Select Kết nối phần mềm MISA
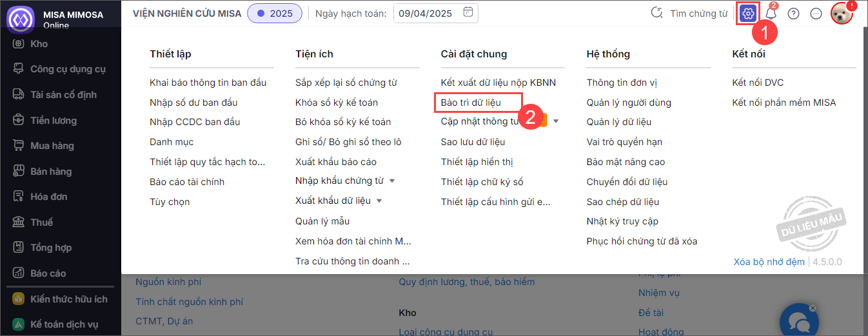Viewport: 868px width, 336px height. point(784,103)
